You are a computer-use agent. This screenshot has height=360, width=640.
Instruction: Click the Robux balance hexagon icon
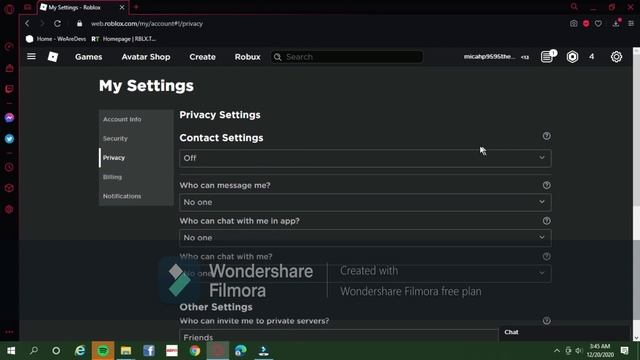(x=572, y=56)
